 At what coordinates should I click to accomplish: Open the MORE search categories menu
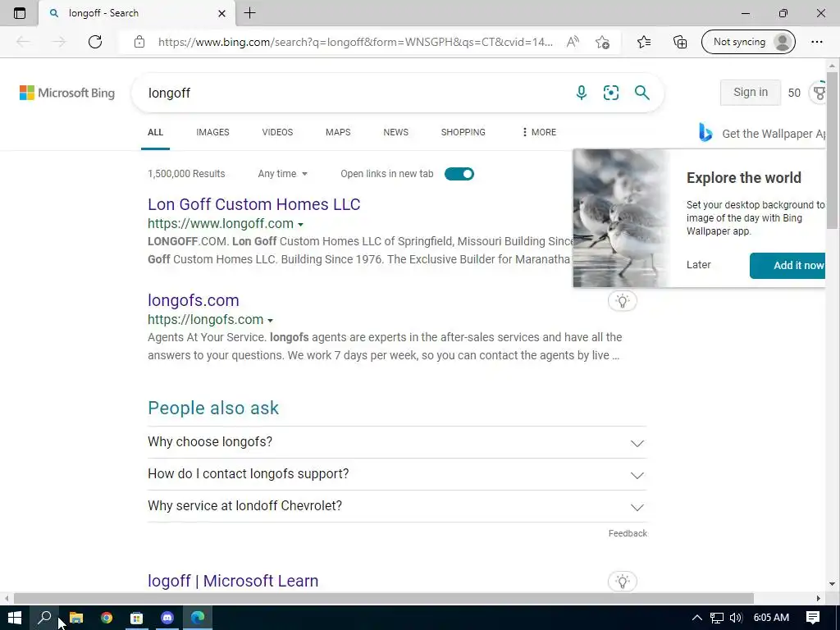(539, 132)
